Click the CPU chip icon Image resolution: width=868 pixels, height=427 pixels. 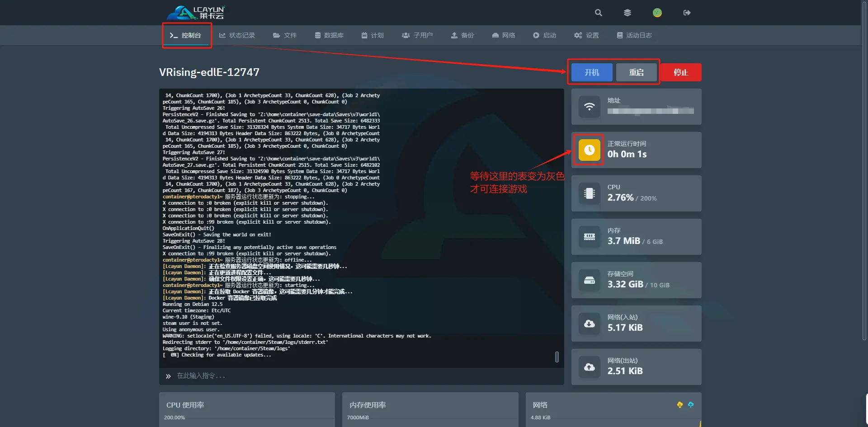tap(590, 193)
